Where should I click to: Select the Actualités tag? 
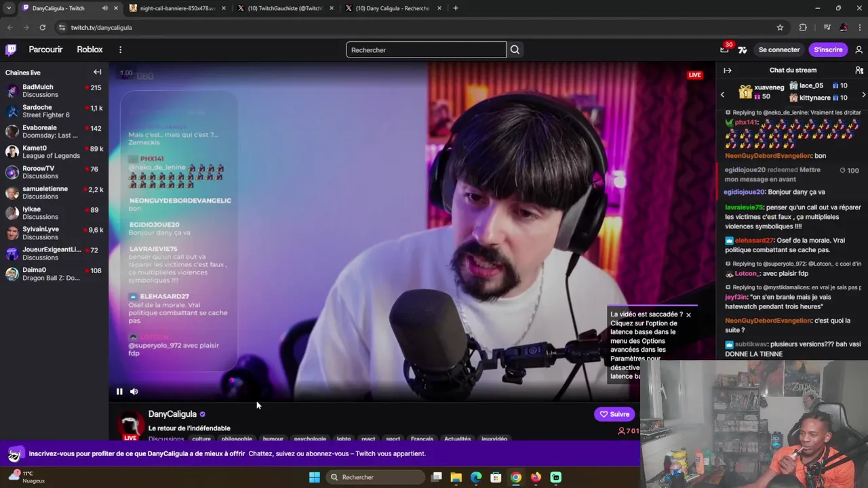tap(457, 439)
